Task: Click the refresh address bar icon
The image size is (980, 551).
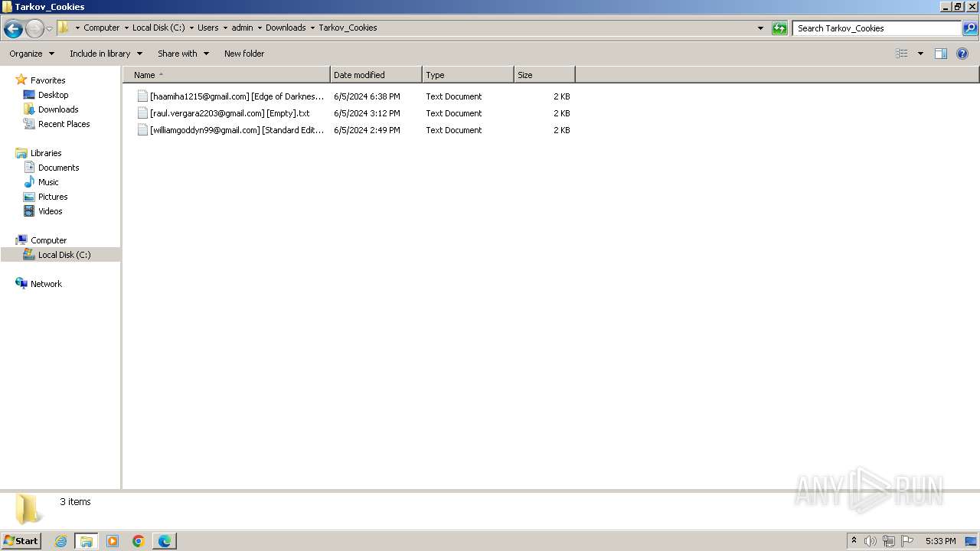Action: pyautogui.click(x=779, y=28)
